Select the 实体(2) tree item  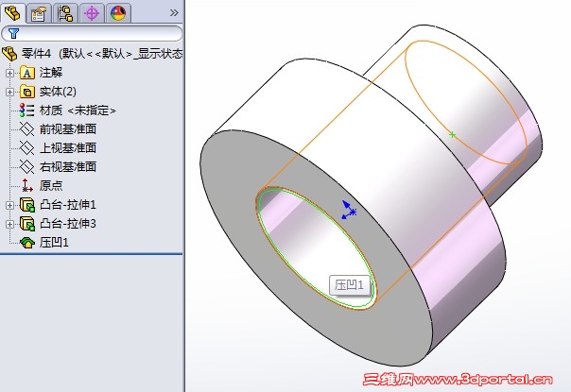point(58,92)
